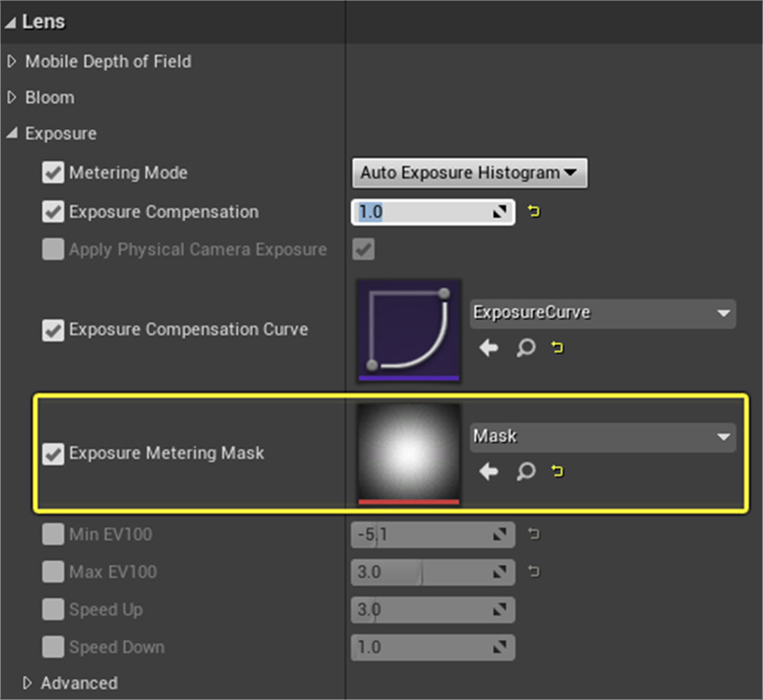Expand the Advanced exposure settings

pyautogui.click(x=28, y=683)
